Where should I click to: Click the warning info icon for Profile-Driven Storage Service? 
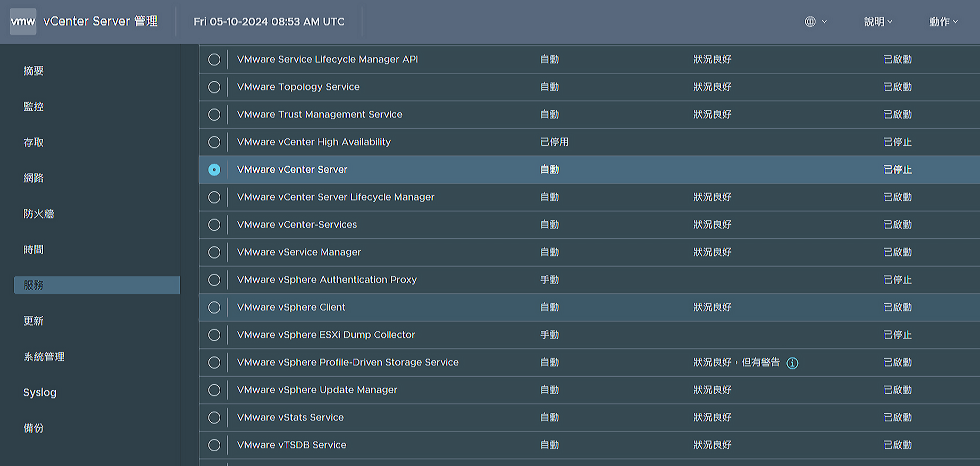tap(792, 363)
